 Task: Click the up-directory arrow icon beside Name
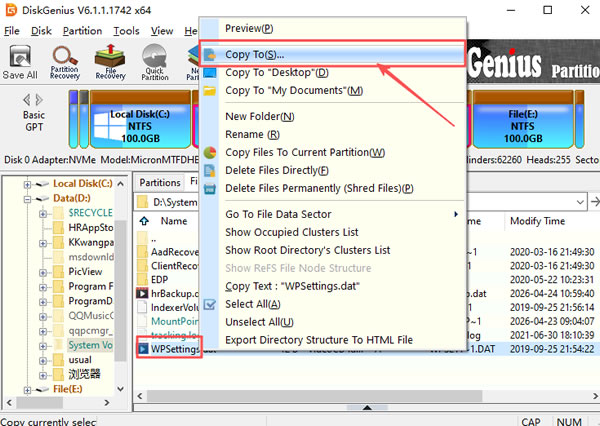coord(143,221)
